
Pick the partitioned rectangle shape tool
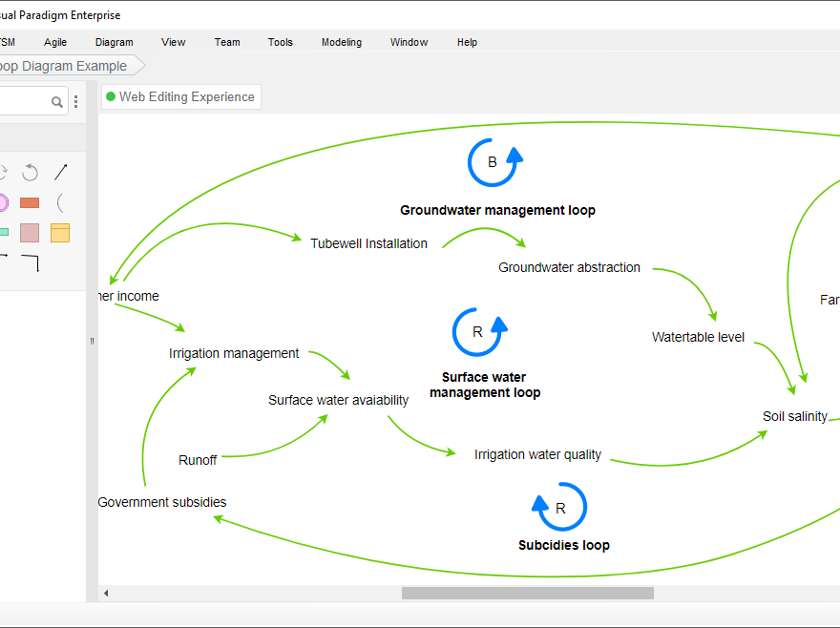(x=59, y=232)
